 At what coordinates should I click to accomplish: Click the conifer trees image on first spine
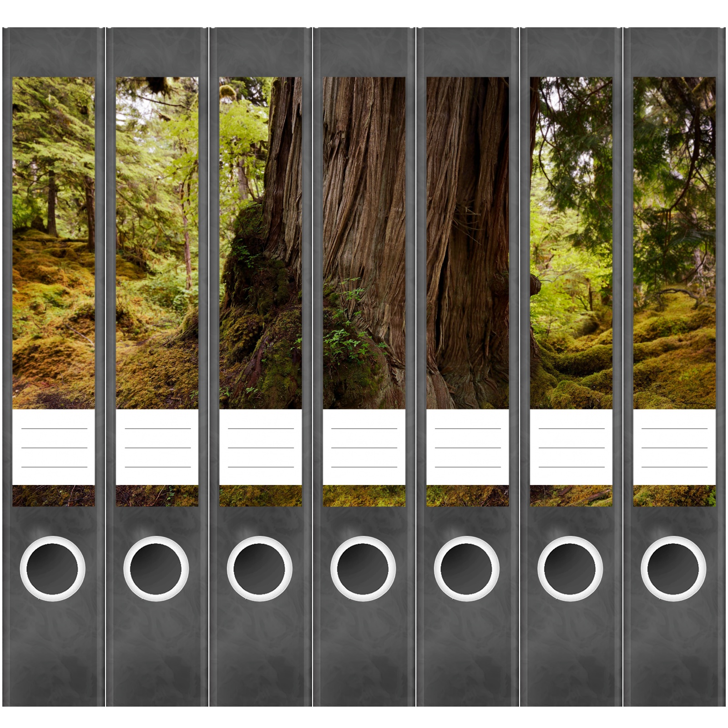point(54,243)
